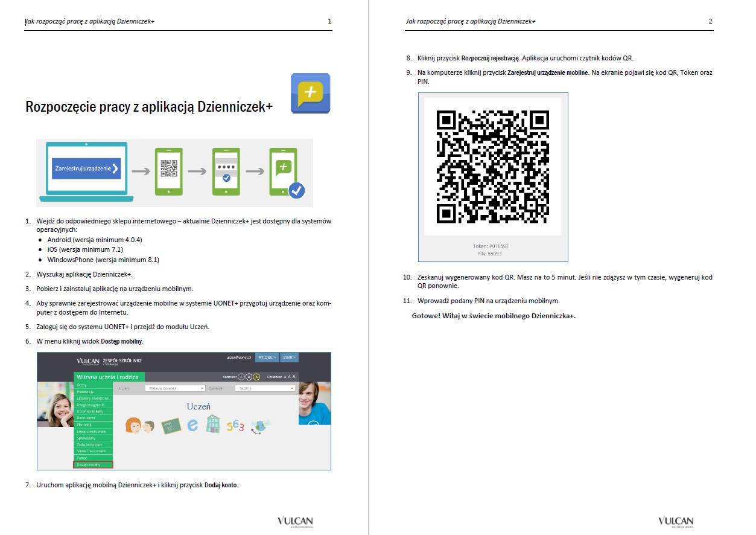
Task: Select the smallest font size A
Action: tap(285, 377)
